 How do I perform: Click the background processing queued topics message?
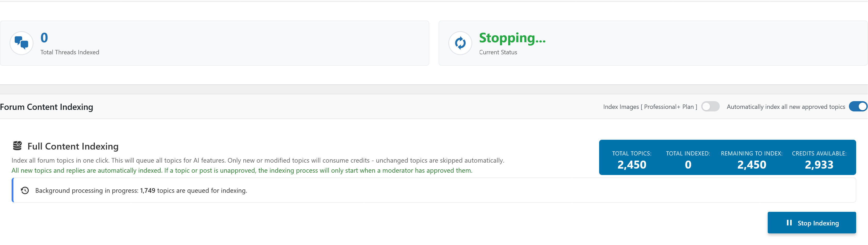click(x=141, y=190)
